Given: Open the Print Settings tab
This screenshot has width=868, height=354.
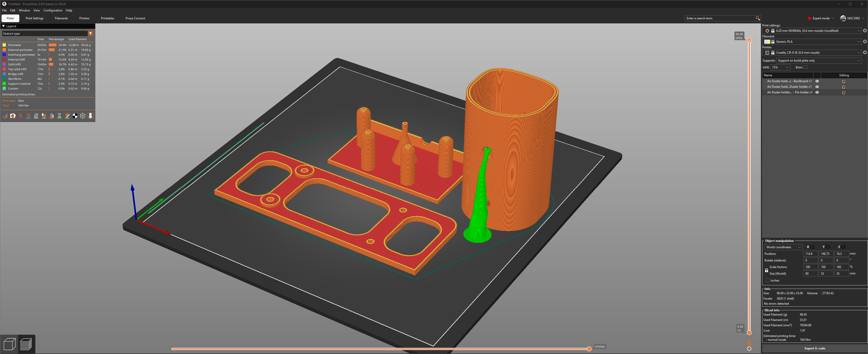Looking at the screenshot, I should pos(34,18).
